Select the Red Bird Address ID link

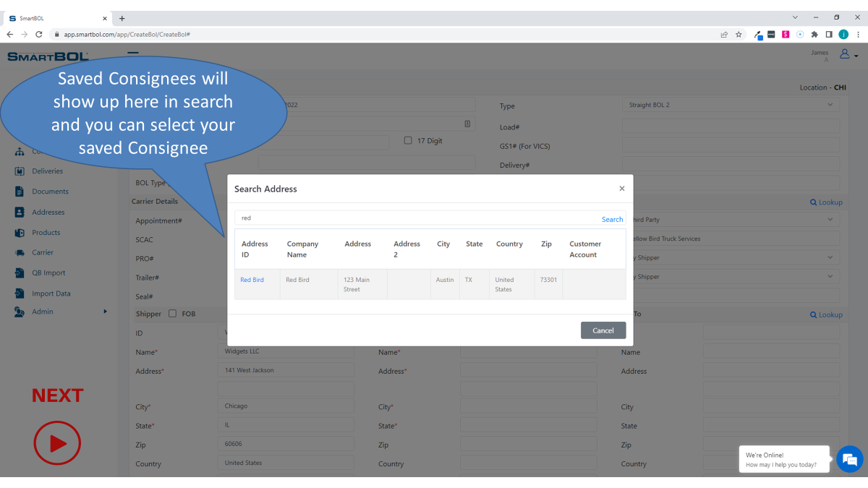(x=252, y=280)
